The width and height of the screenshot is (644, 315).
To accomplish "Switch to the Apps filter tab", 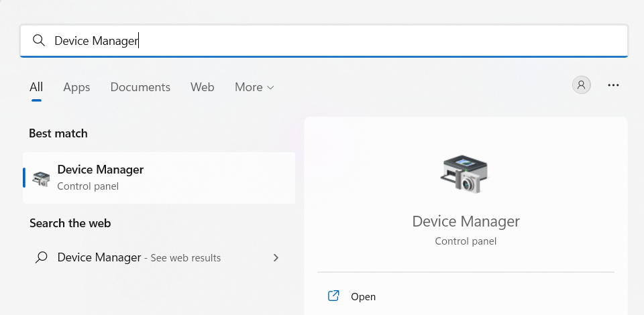I will (x=76, y=87).
